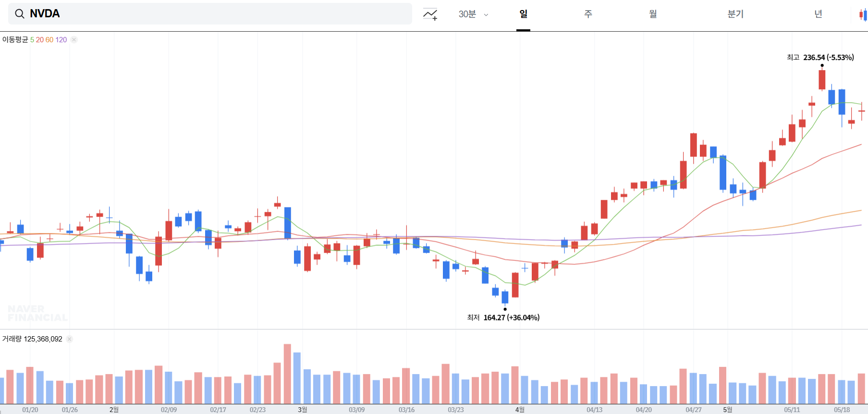Click the 03/09 date axis label
The width and height of the screenshot is (868, 414).
[x=357, y=410]
